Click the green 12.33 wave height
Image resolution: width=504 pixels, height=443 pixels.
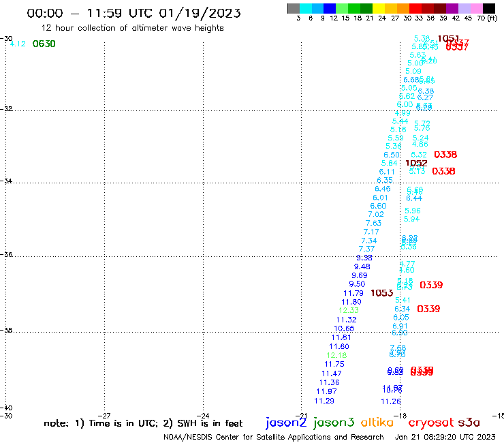click(x=349, y=311)
